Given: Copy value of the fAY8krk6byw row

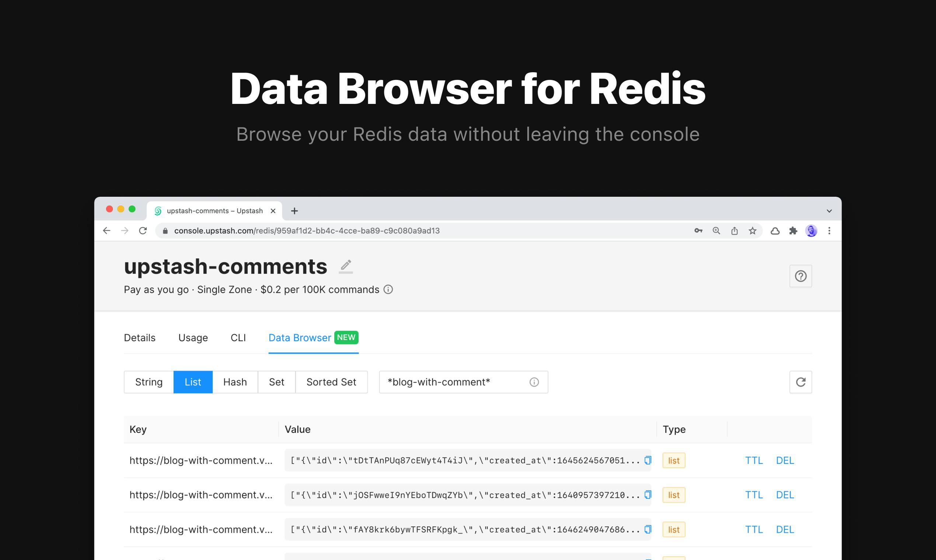Looking at the screenshot, I should 648,529.
